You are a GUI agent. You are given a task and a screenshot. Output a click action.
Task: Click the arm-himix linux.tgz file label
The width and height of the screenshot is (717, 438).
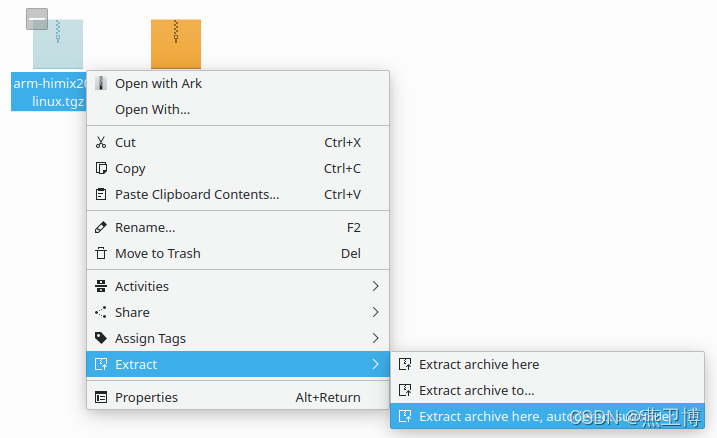click(x=49, y=92)
